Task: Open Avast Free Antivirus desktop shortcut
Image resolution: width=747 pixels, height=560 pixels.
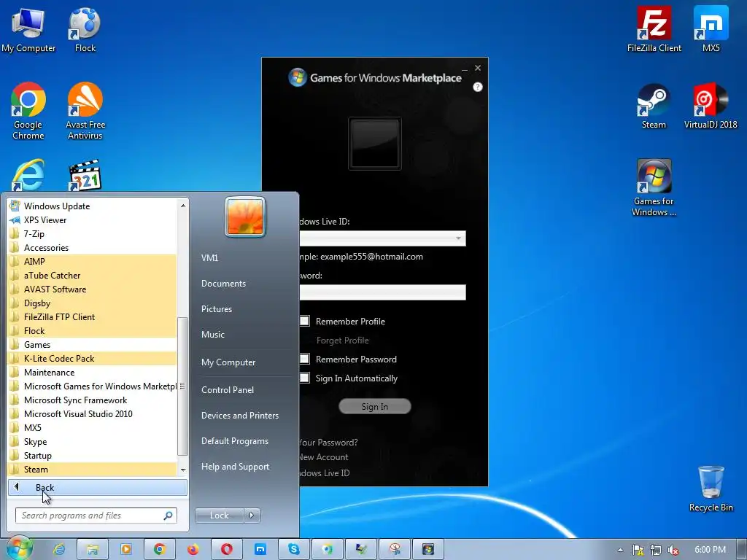Action: [85, 112]
